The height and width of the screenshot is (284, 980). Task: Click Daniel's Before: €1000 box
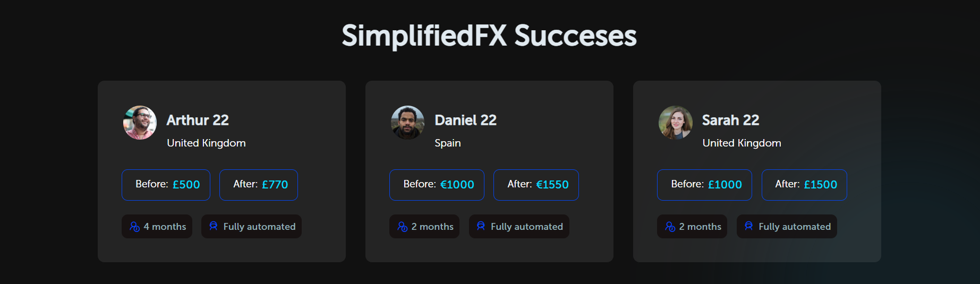pyautogui.click(x=437, y=185)
